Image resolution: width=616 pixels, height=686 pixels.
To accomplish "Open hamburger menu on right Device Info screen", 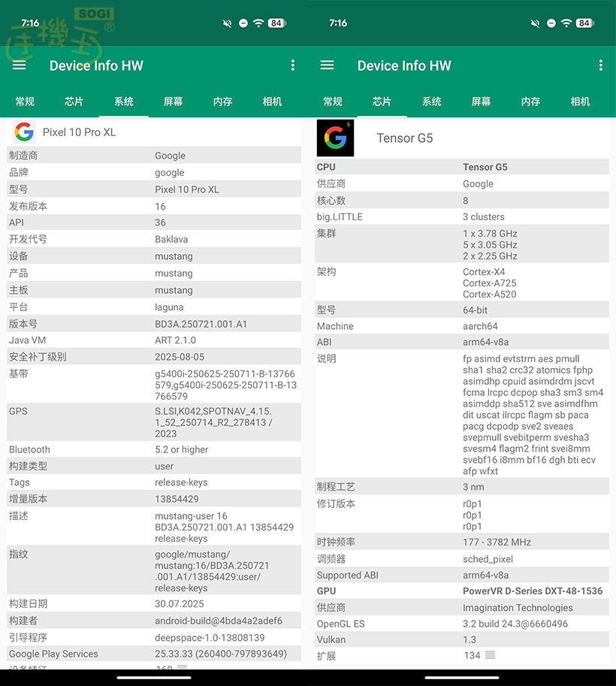I will pos(328,65).
